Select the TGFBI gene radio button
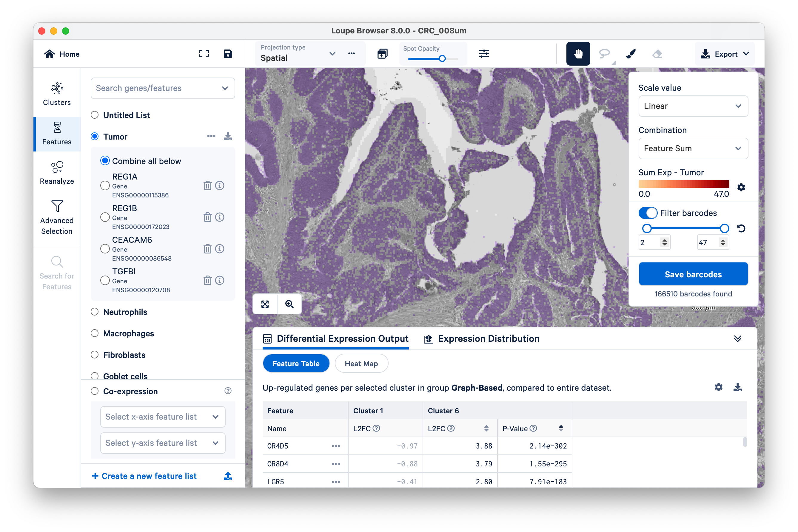798x532 pixels. pyautogui.click(x=105, y=280)
